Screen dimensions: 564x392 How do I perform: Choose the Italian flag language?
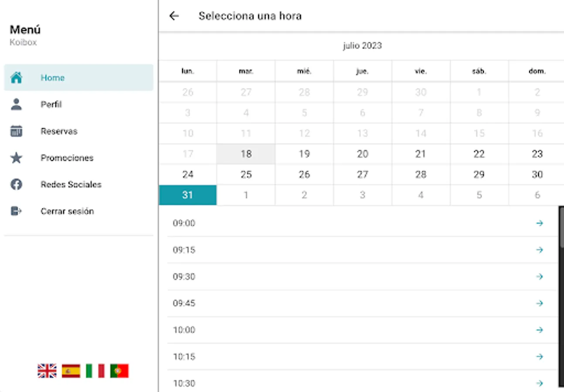pos(95,371)
